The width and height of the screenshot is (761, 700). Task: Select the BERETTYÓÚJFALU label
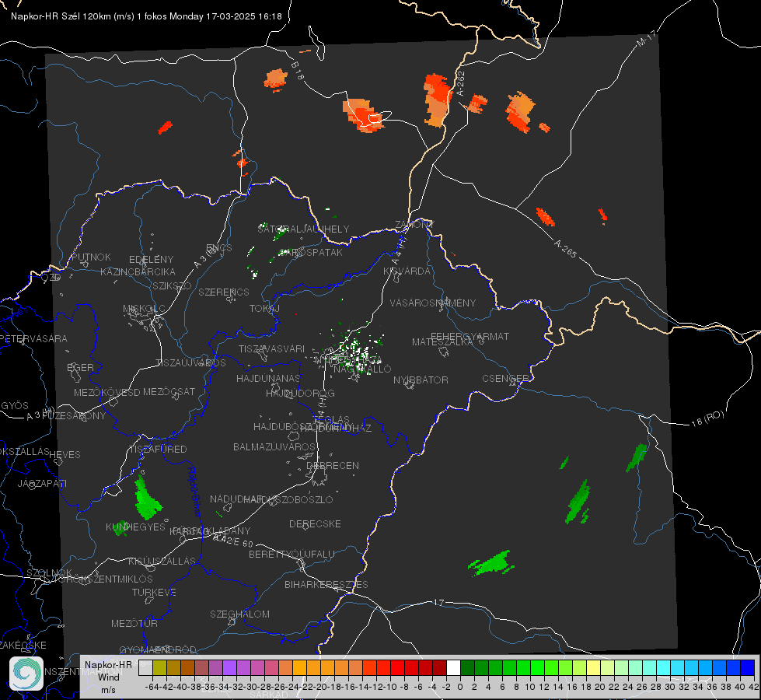[291, 555]
